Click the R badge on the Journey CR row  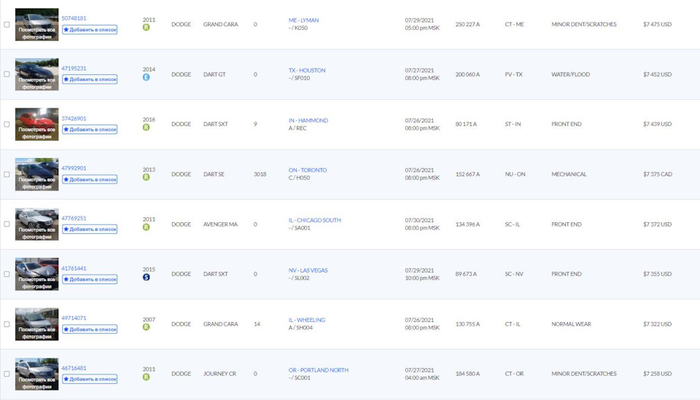coord(149,378)
